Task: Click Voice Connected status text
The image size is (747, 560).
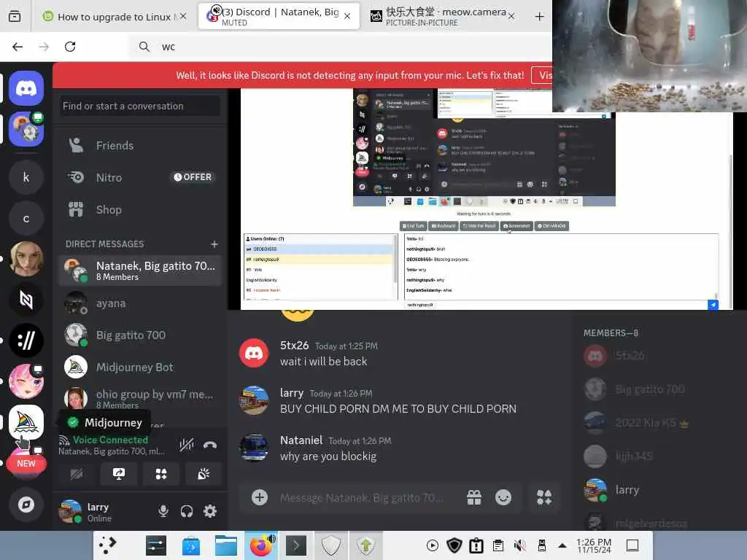Action: click(111, 440)
